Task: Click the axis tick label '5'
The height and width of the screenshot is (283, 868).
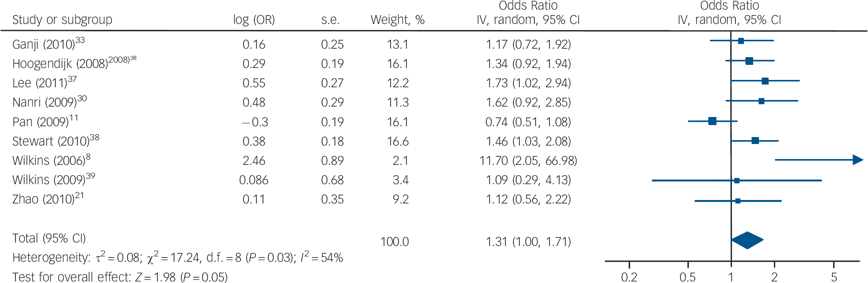Action: tap(834, 277)
